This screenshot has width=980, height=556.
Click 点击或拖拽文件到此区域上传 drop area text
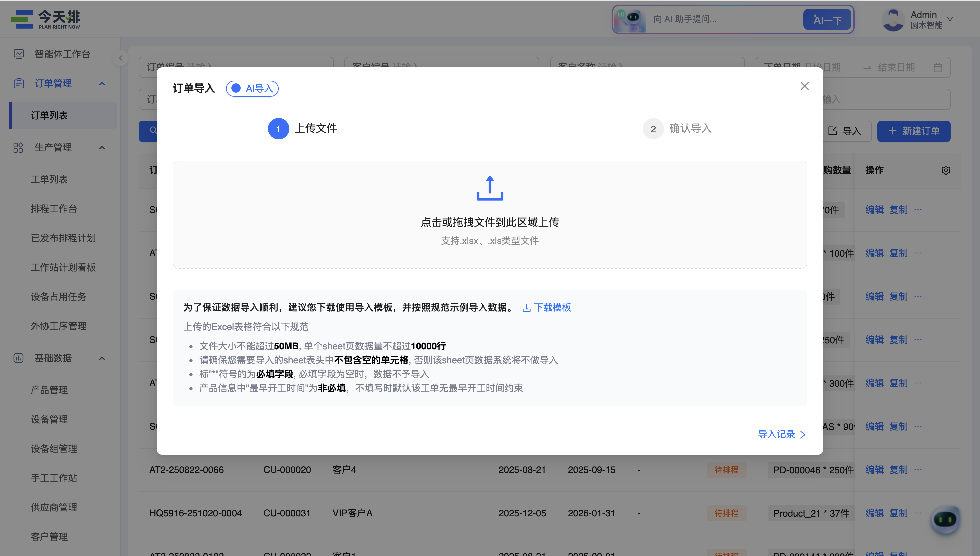point(490,222)
